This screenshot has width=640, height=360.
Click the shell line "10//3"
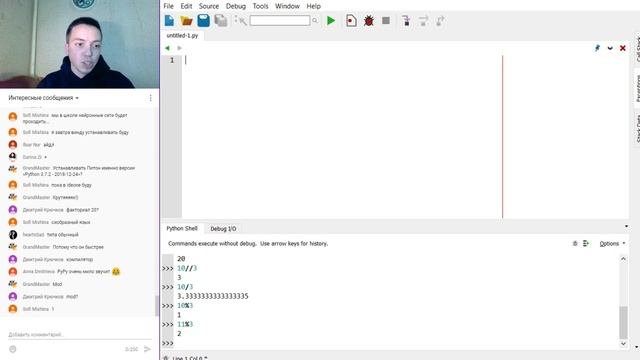pos(187,268)
